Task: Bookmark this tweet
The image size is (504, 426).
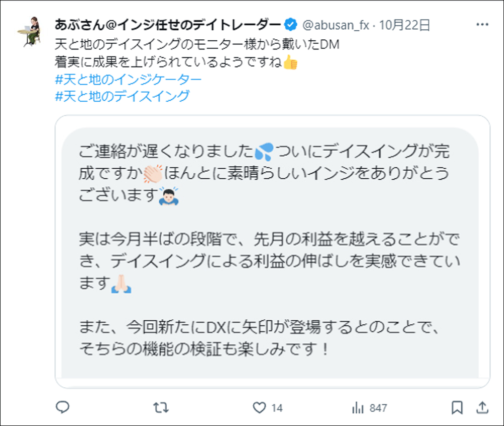Action: coord(457,407)
